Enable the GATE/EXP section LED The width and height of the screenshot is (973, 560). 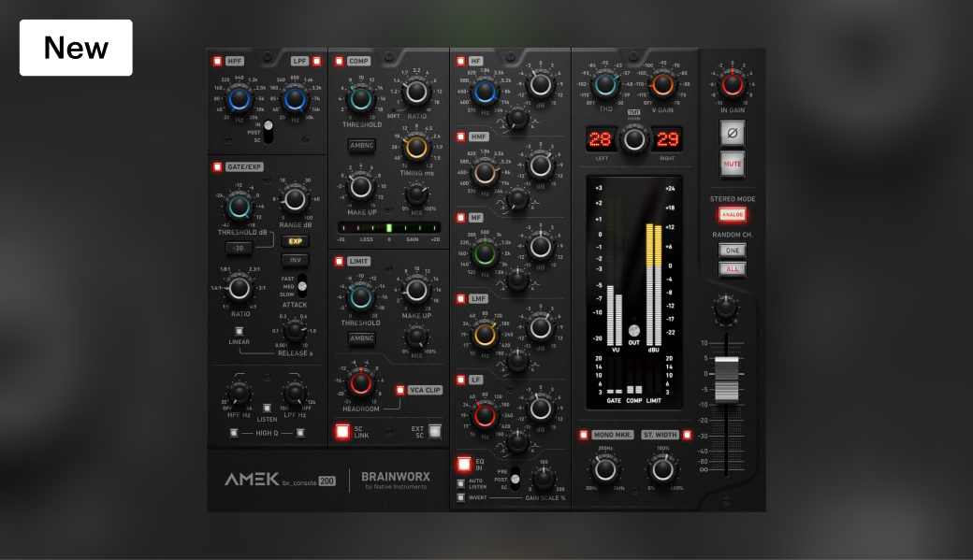[217, 166]
